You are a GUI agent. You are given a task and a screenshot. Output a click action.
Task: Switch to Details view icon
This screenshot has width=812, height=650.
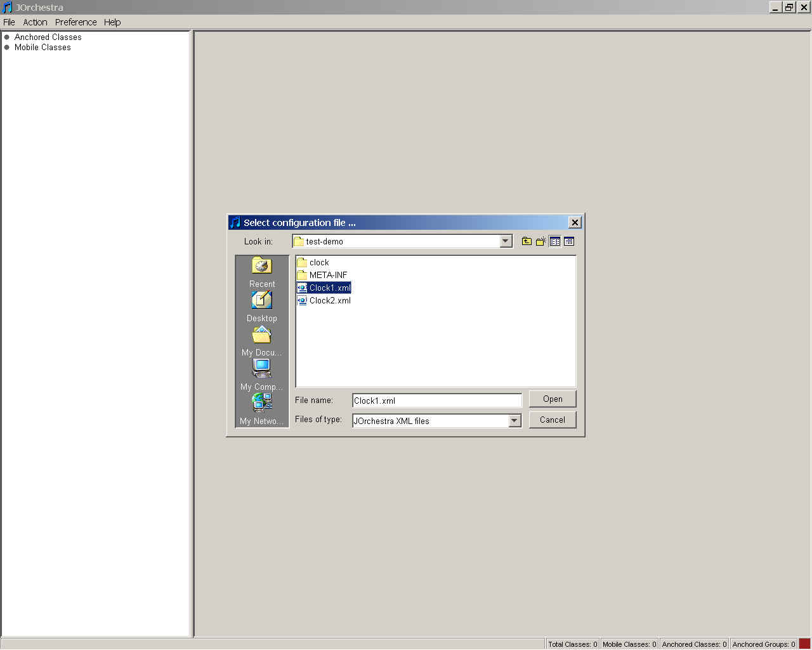pos(569,241)
